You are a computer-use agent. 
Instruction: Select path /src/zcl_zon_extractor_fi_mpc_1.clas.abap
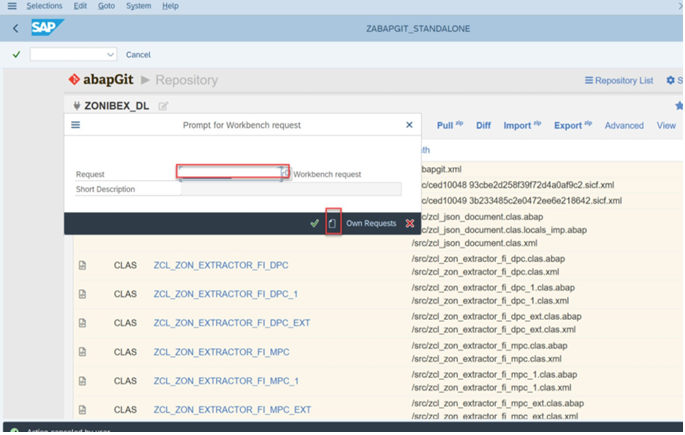pyautogui.click(x=494, y=374)
